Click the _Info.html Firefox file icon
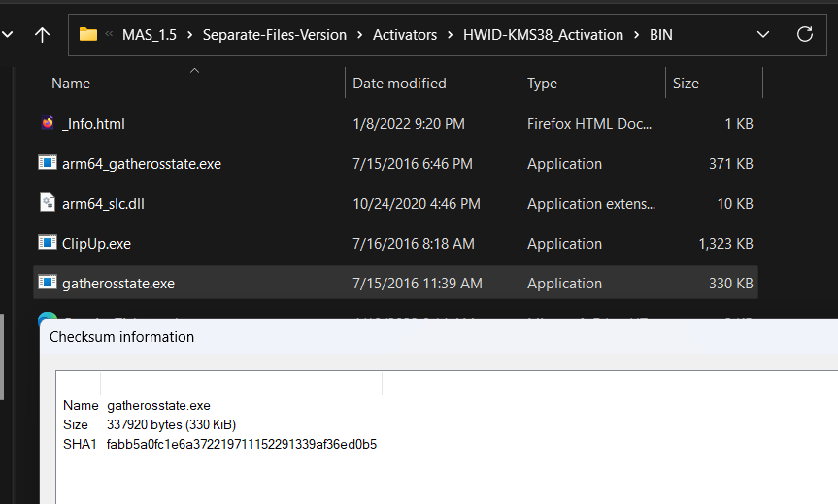 (x=48, y=123)
